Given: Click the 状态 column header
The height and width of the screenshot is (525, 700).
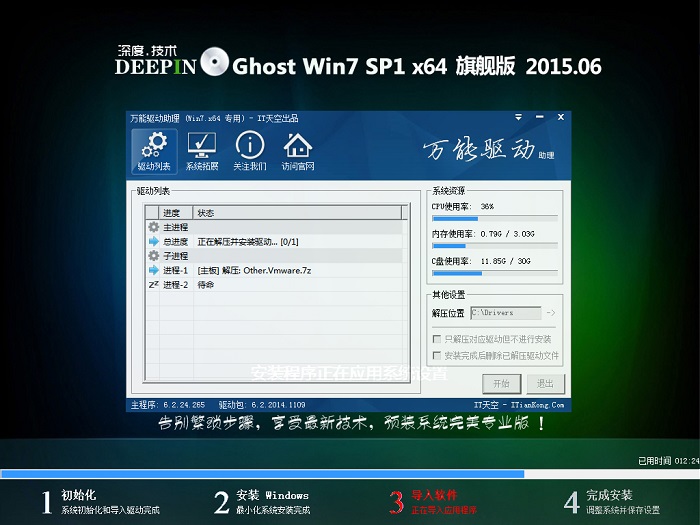Looking at the screenshot, I should click(x=297, y=213).
